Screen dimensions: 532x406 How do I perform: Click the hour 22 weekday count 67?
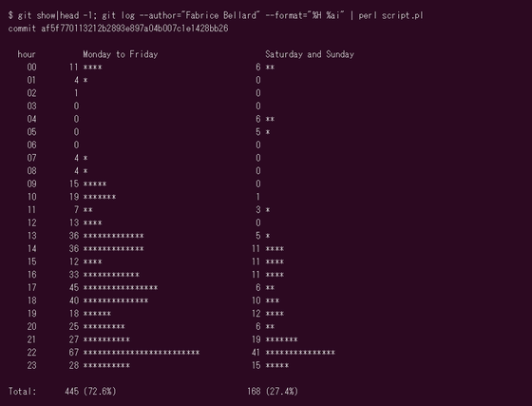[x=74, y=353]
